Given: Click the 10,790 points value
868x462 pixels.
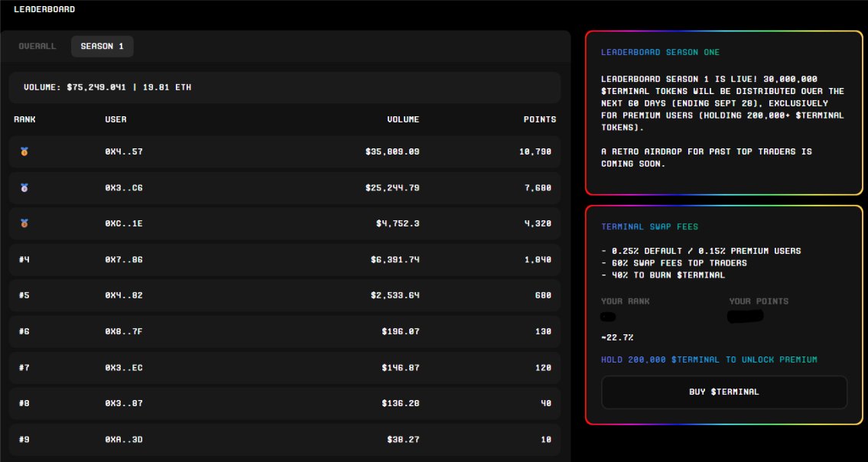Looking at the screenshot, I should click(535, 151).
